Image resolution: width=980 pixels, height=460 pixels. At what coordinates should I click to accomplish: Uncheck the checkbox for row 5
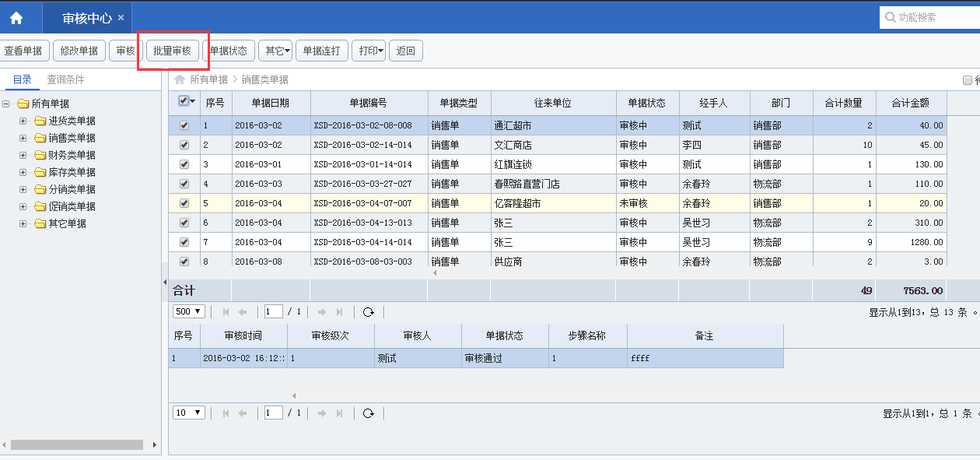tap(184, 203)
